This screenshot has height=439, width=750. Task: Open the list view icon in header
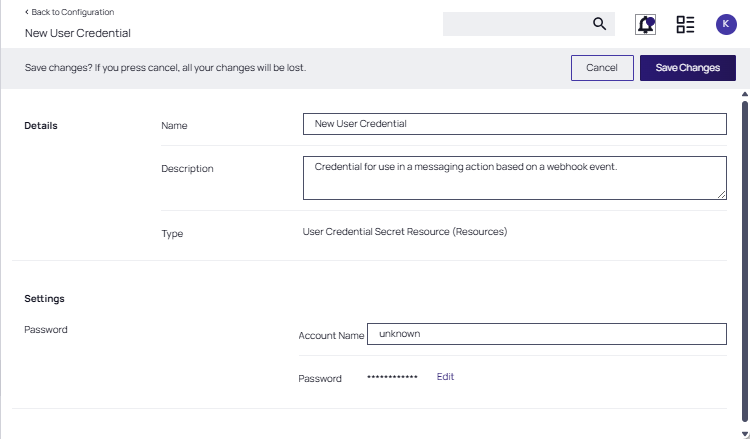coord(685,24)
